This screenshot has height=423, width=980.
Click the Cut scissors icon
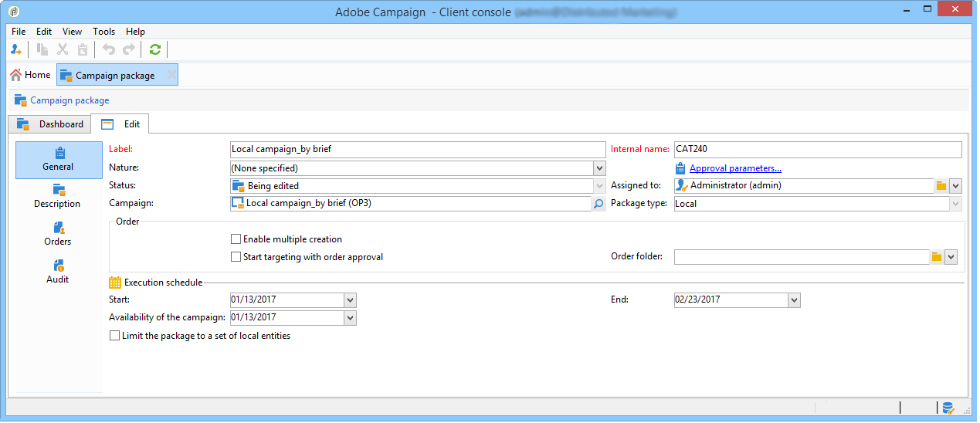point(63,49)
